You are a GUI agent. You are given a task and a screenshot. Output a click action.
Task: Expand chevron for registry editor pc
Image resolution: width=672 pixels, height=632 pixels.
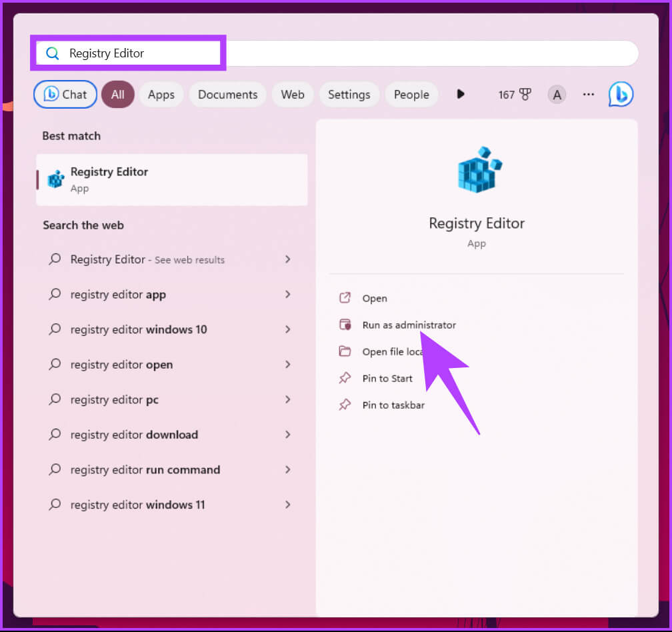point(287,400)
